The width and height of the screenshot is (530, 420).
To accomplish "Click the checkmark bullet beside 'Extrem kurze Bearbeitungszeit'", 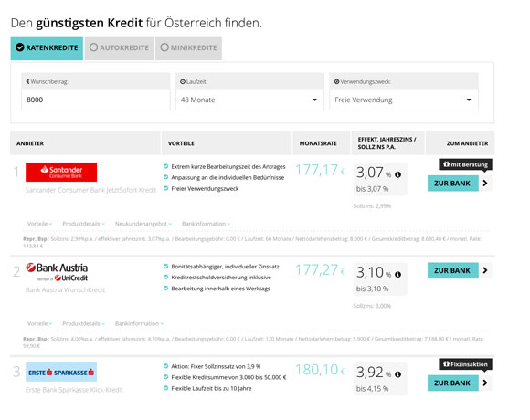I will coord(165,166).
